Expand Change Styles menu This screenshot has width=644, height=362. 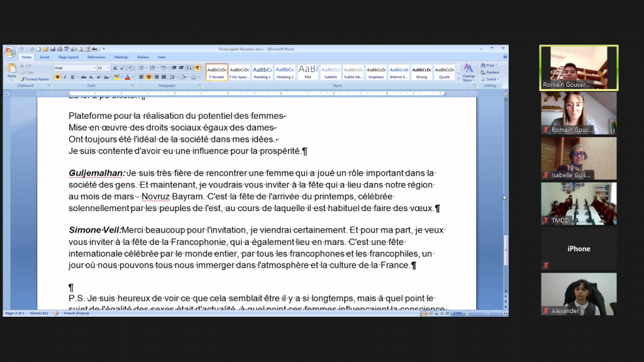point(469,73)
